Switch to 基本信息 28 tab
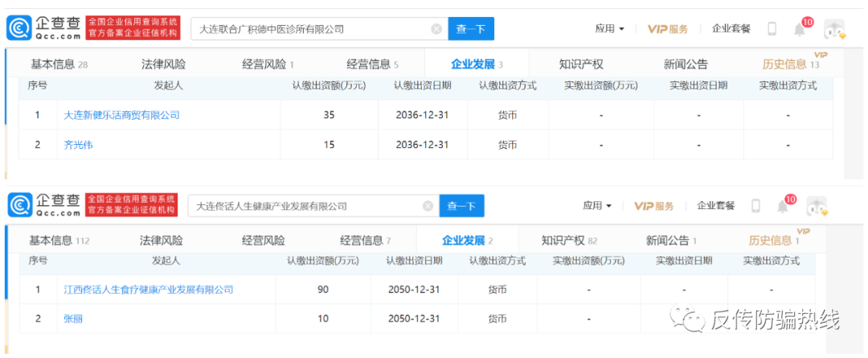The height and width of the screenshot is (358, 868). point(59,64)
